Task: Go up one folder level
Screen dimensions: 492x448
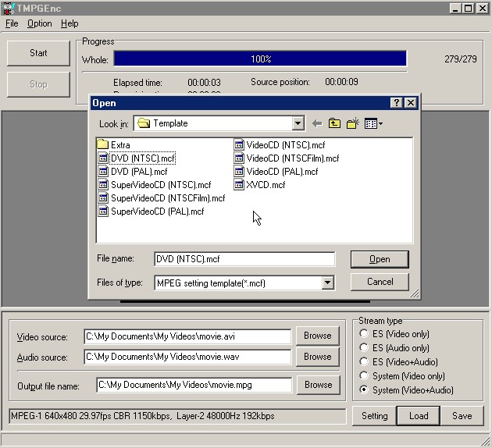Action: click(x=334, y=123)
